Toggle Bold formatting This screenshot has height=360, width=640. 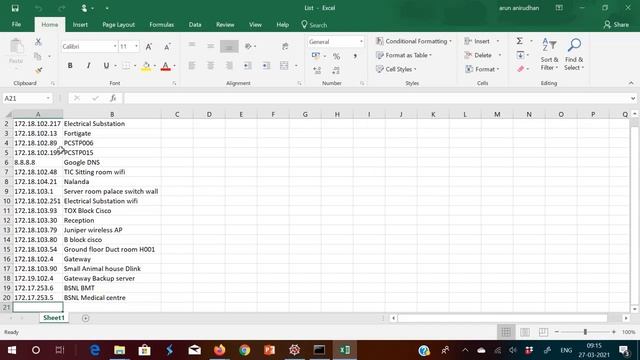point(70,66)
